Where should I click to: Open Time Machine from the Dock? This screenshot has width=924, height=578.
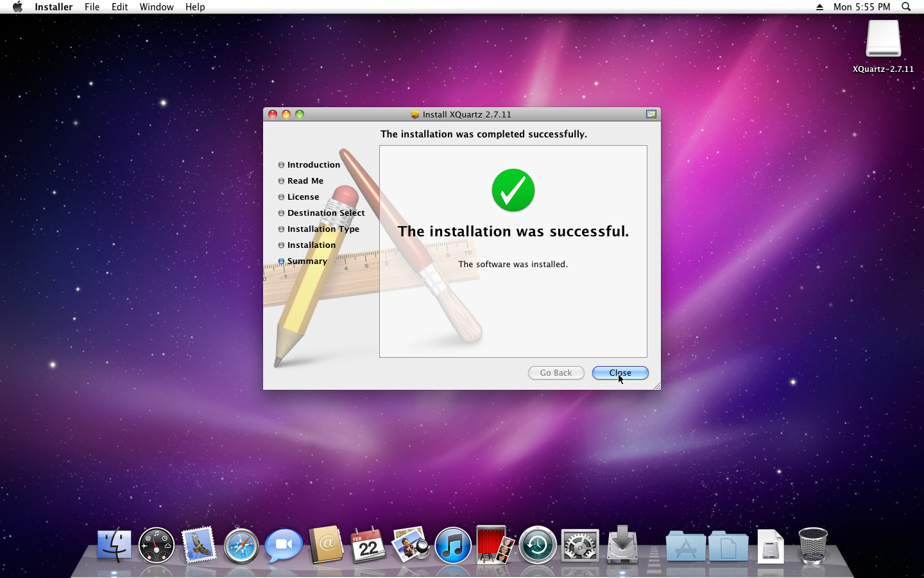click(538, 546)
